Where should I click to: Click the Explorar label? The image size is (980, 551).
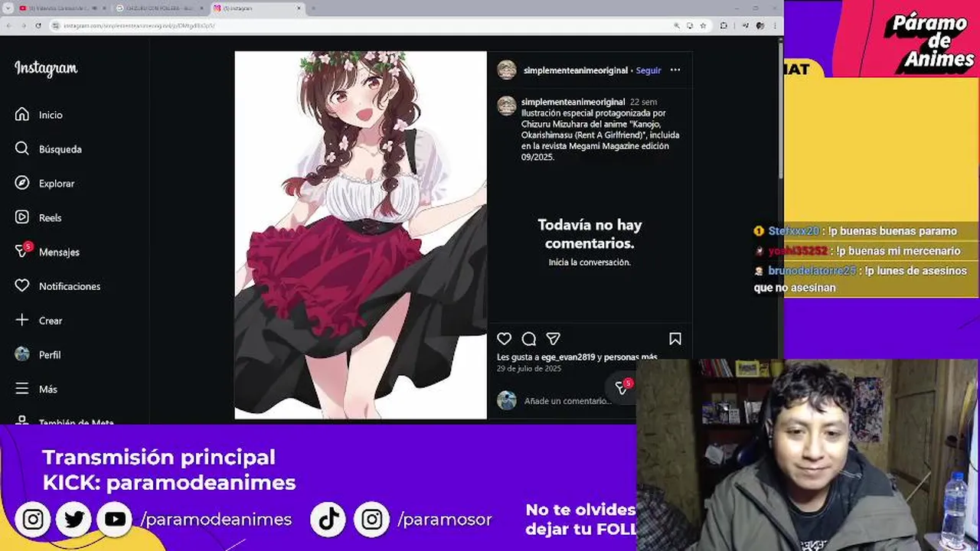click(57, 184)
